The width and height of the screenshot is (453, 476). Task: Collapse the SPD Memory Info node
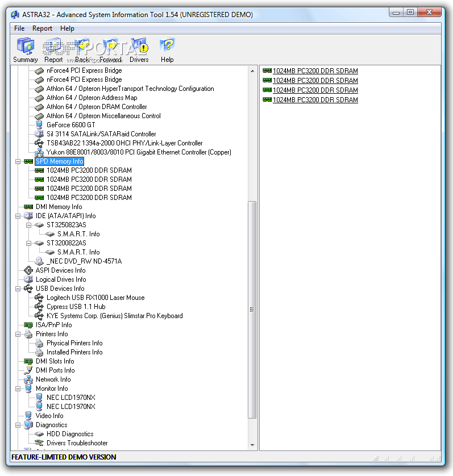point(18,161)
